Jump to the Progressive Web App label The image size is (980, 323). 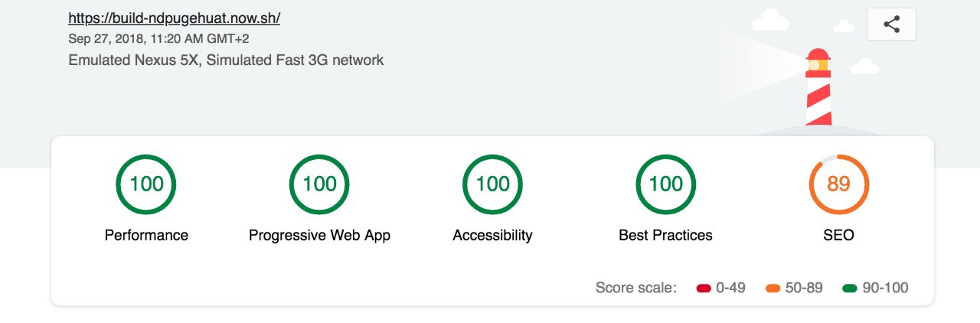point(319,235)
